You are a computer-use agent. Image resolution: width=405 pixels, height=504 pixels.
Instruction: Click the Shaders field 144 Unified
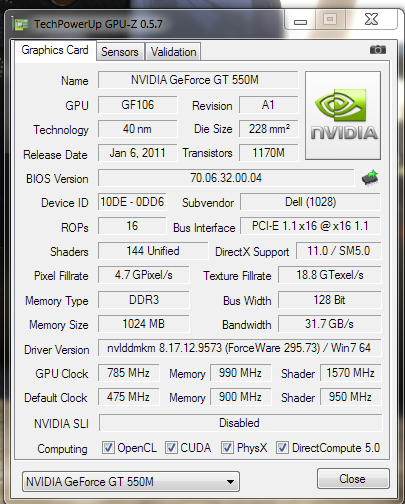[x=153, y=251]
